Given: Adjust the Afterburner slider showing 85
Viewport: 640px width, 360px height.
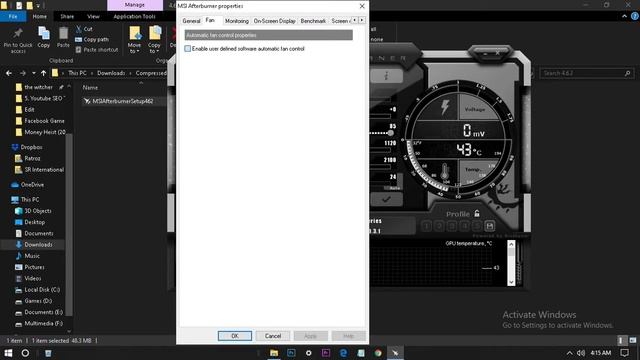Looking at the screenshot, I should click(x=391, y=133).
